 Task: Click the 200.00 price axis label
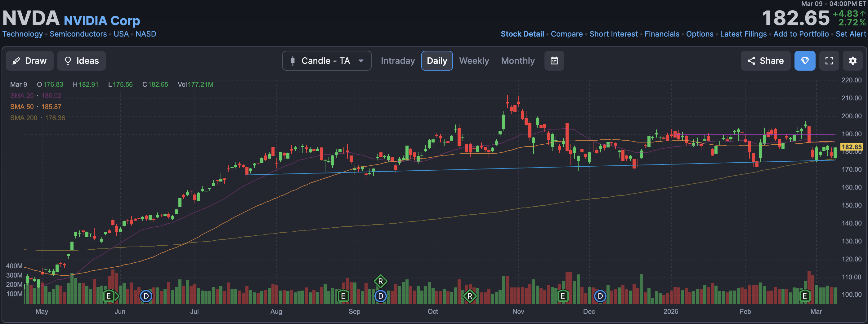pyautogui.click(x=851, y=116)
